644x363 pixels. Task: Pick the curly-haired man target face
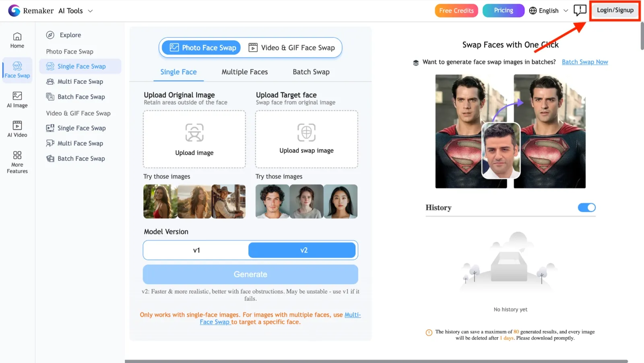pos(272,201)
